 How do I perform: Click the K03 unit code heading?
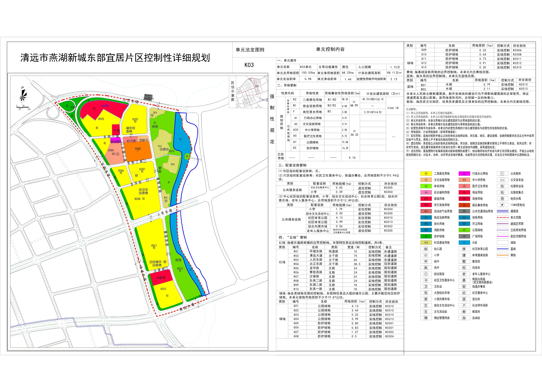click(249, 65)
